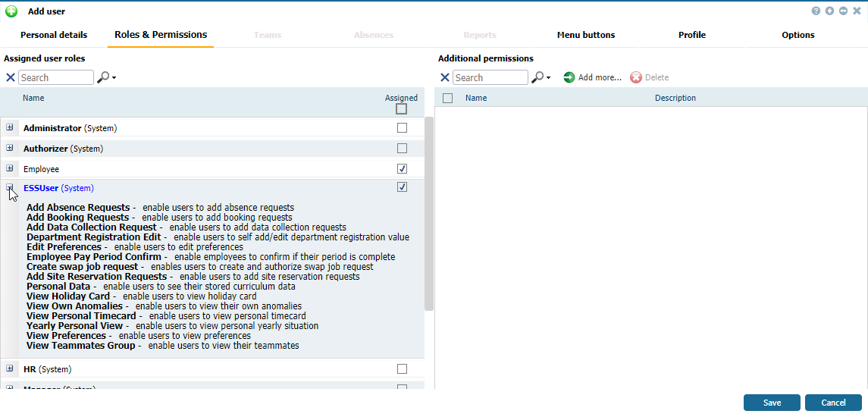Click the green Add more arrow icon
The image size is (868, 417).
coord(569,77)
